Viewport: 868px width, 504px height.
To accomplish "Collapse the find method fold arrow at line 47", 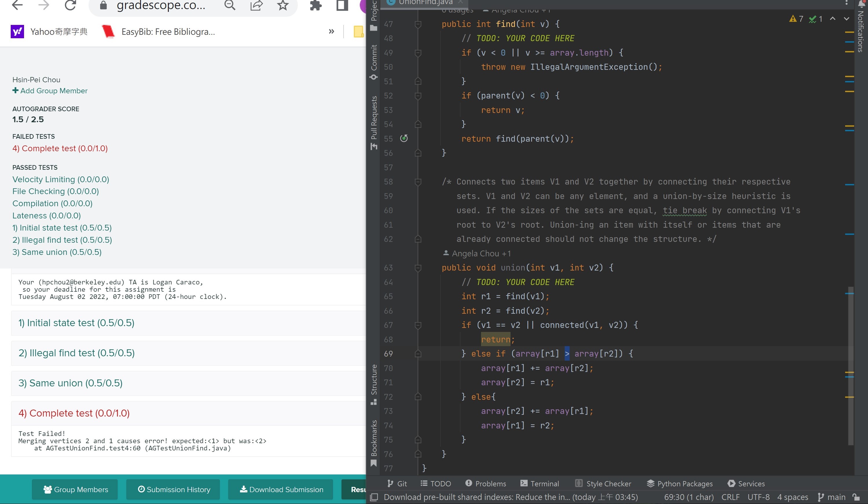I will 418,24.
